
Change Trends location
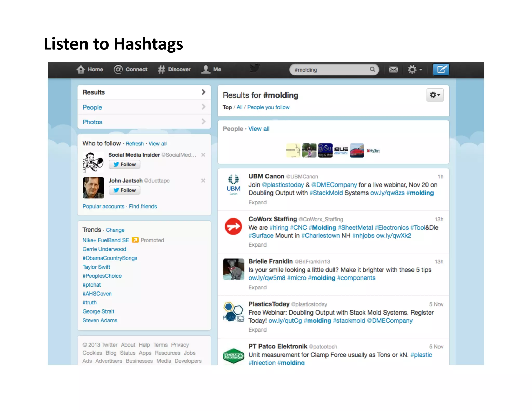tap(115, 230)
